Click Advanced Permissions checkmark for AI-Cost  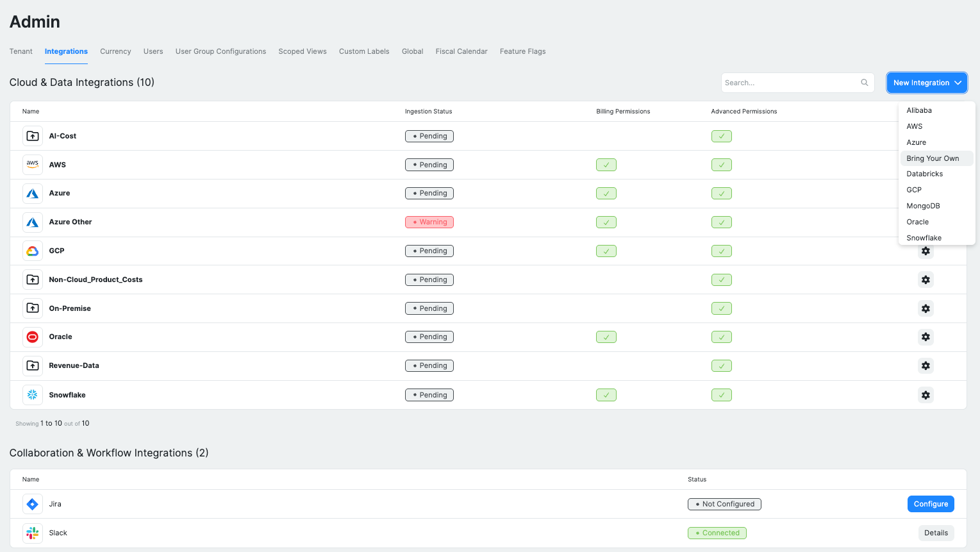tap(721, 136)
